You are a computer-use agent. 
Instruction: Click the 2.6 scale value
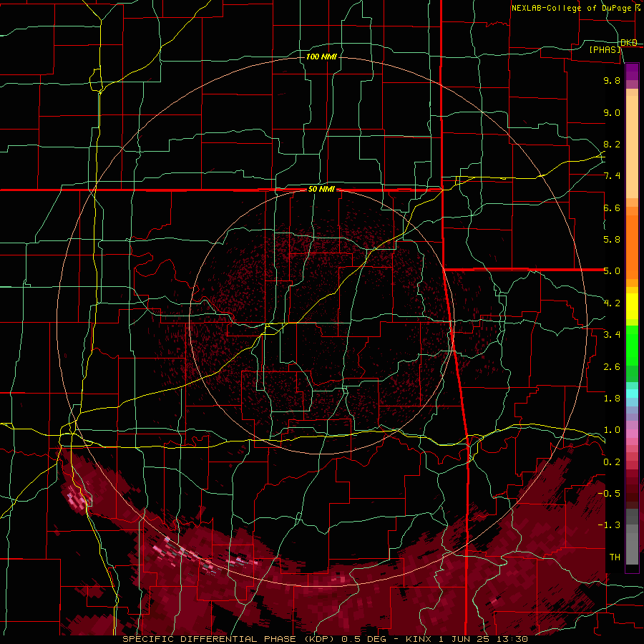click(612, 367)
